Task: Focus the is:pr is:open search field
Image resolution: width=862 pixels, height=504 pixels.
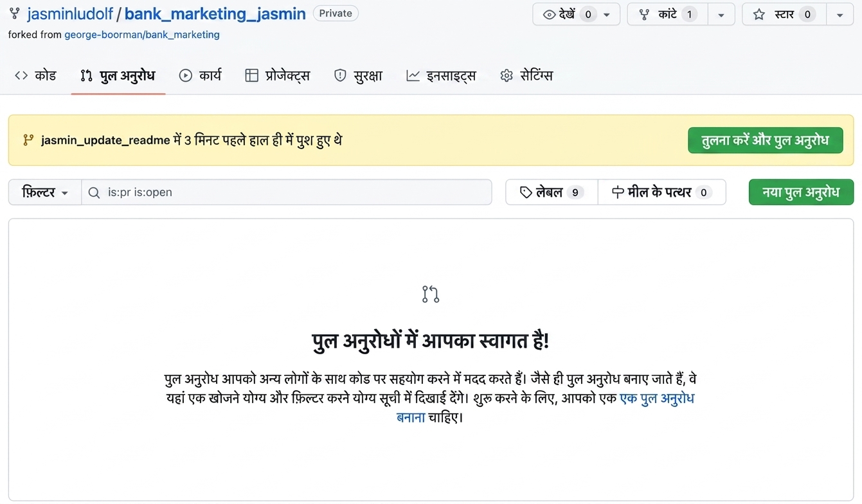Action: [x=287, y=192]
